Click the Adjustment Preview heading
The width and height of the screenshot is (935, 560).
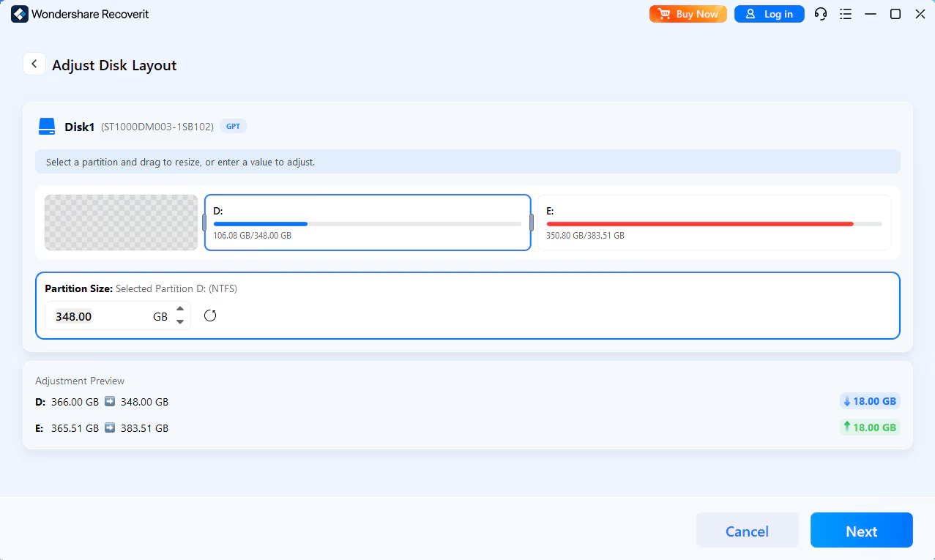tap(80, 381)
